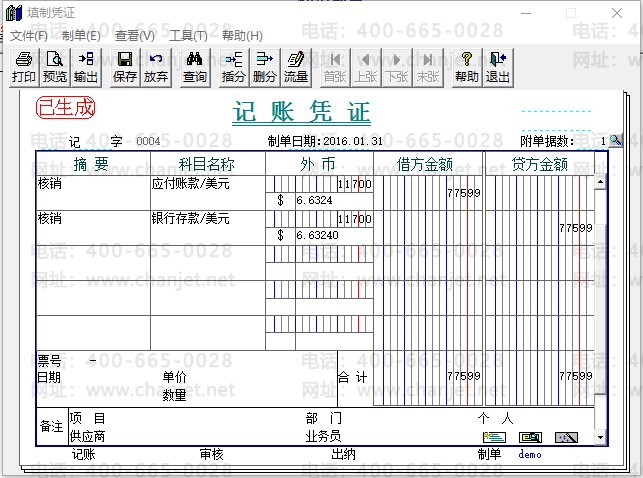Screen dimensions: 643x478
Task: Click the 流量 (Cash flow) toolbar icon
Action: click(296, 67)
